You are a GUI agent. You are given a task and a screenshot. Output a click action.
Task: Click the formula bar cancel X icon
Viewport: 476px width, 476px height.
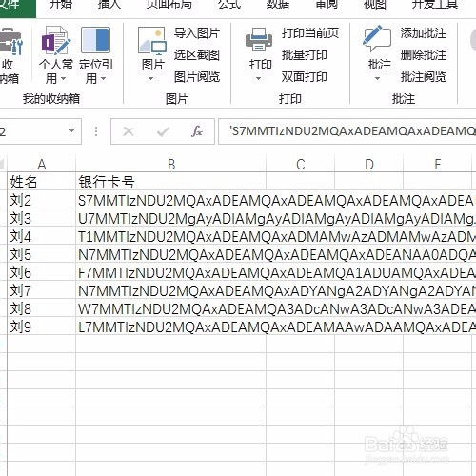click(129, 131)
